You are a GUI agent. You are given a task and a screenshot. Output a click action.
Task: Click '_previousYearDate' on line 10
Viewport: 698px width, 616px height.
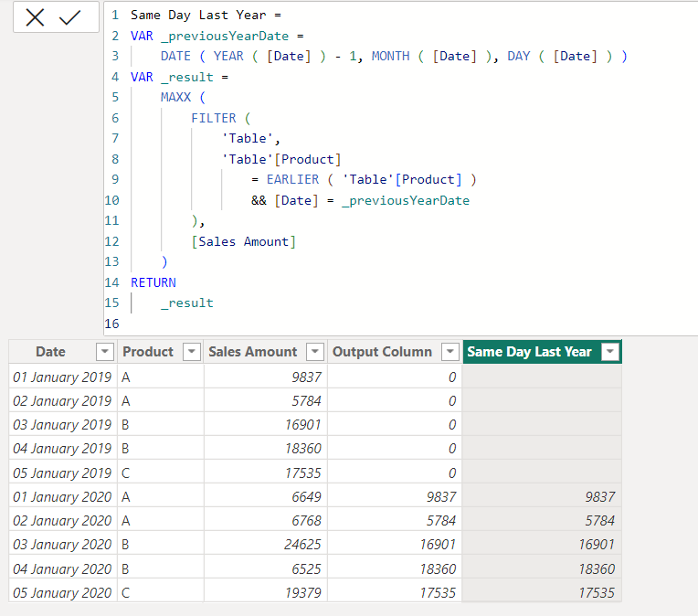click(x=406, y=200)
